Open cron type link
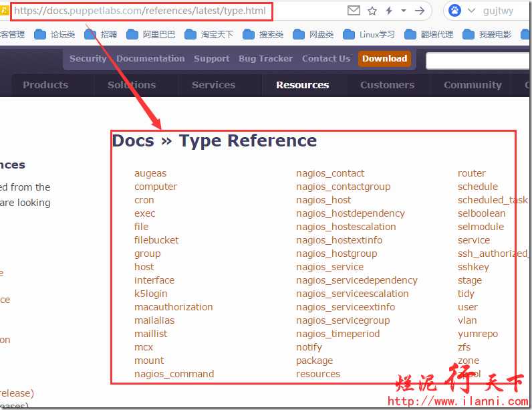532x410 pixels. pyautogui.click(x=144, y=200)
